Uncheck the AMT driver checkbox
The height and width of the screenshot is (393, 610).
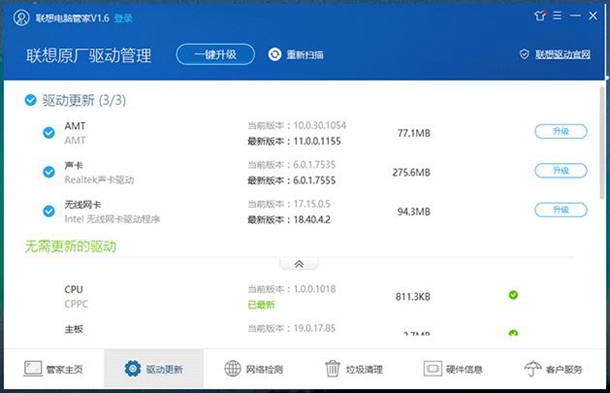(49, 133)
